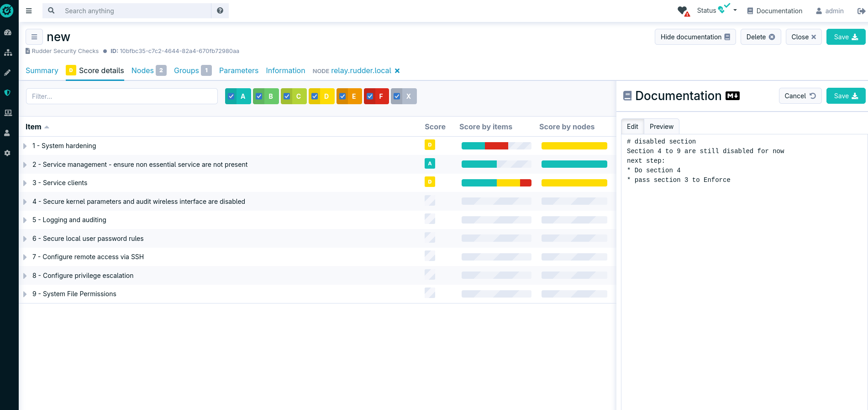868x410 pixels.
Task: Click Cancel in the Documentation panel
Action: click(x=800, y=96)
